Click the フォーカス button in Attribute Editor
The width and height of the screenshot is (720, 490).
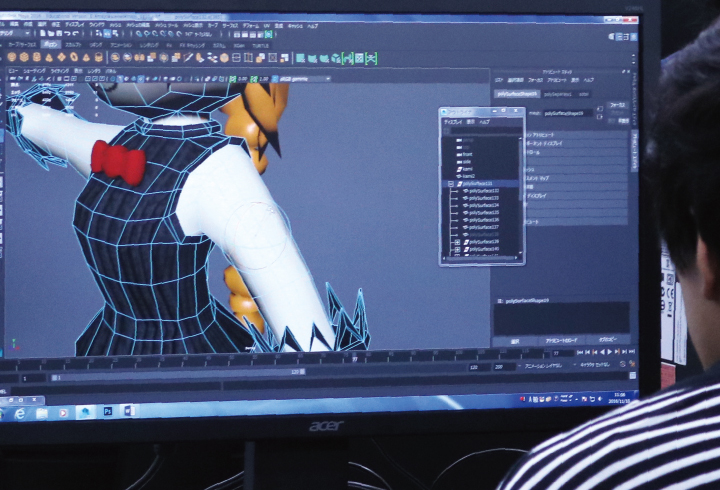(x=618, y=105)
